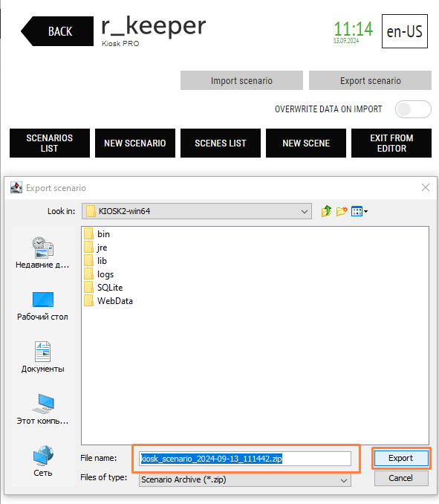Cancel the export dialog
Viewport: 439px width, 504px height.
401,478
